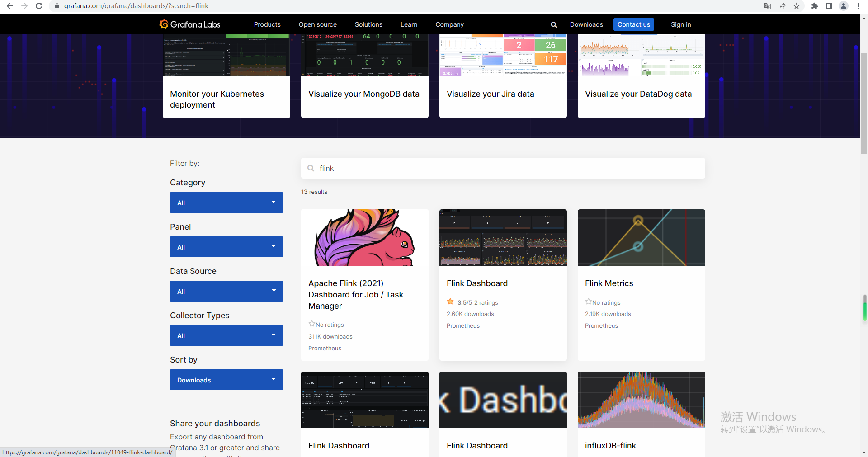The height and width of the screenshot is (457, 868).
Task: Click '2.60K downloads' on Flink Dashboard card
Action: (470, 314)
